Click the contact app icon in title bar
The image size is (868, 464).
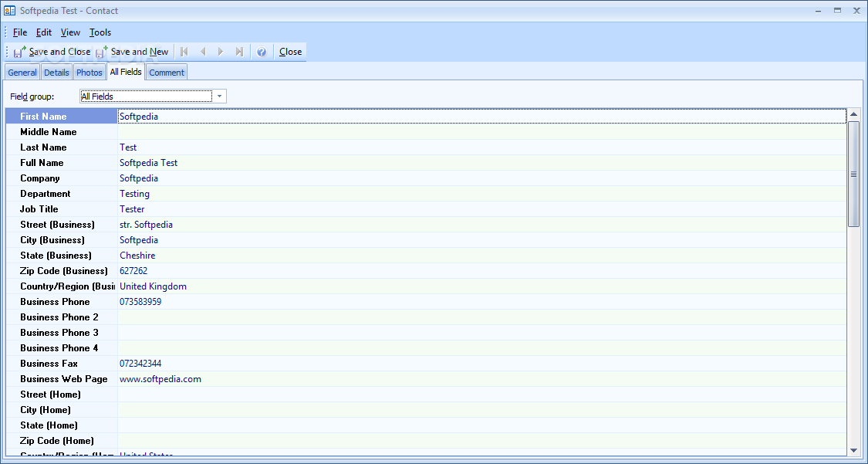click(9, 11)
